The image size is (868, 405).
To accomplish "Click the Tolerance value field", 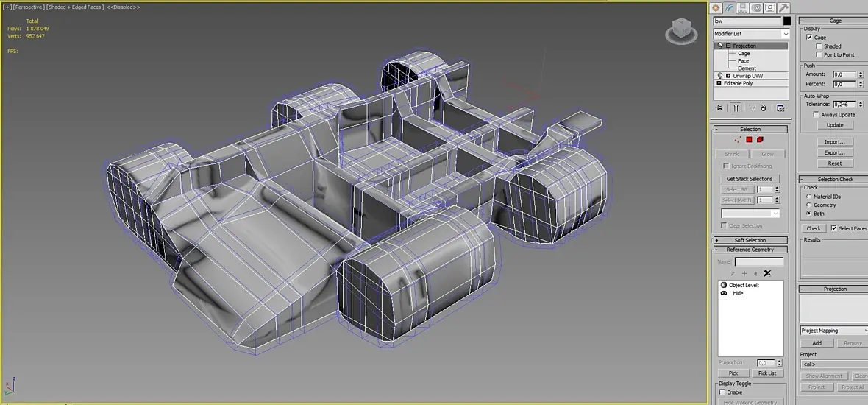I will coord(844,104).
